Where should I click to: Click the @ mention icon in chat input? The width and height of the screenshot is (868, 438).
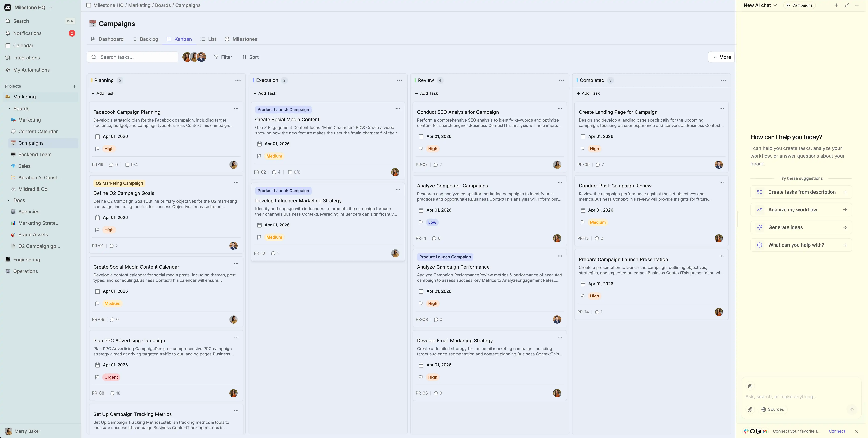(750, 386)
